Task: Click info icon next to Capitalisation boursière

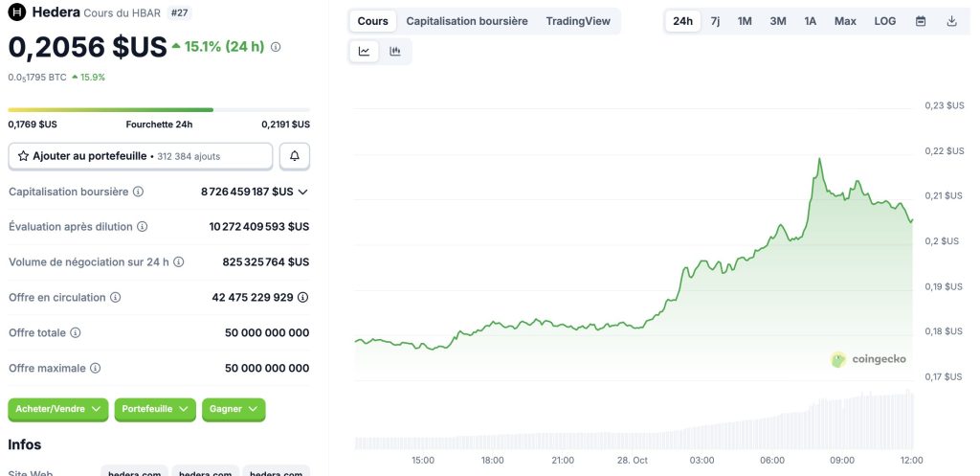Action: click(138, 192)
